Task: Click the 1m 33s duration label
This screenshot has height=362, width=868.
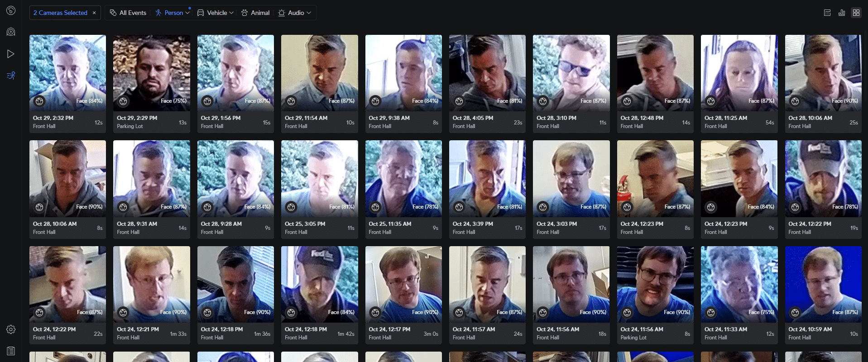Action: tap(178, 334)
